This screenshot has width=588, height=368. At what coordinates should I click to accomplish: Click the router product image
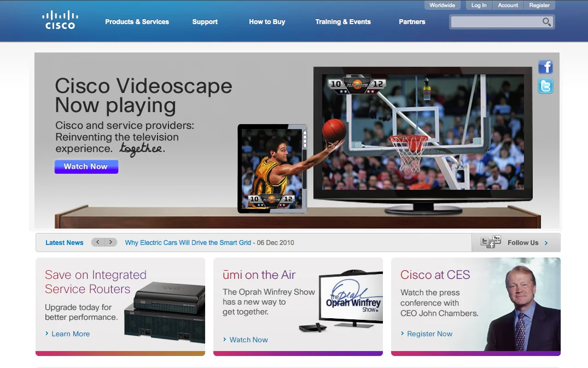point(165,312)
